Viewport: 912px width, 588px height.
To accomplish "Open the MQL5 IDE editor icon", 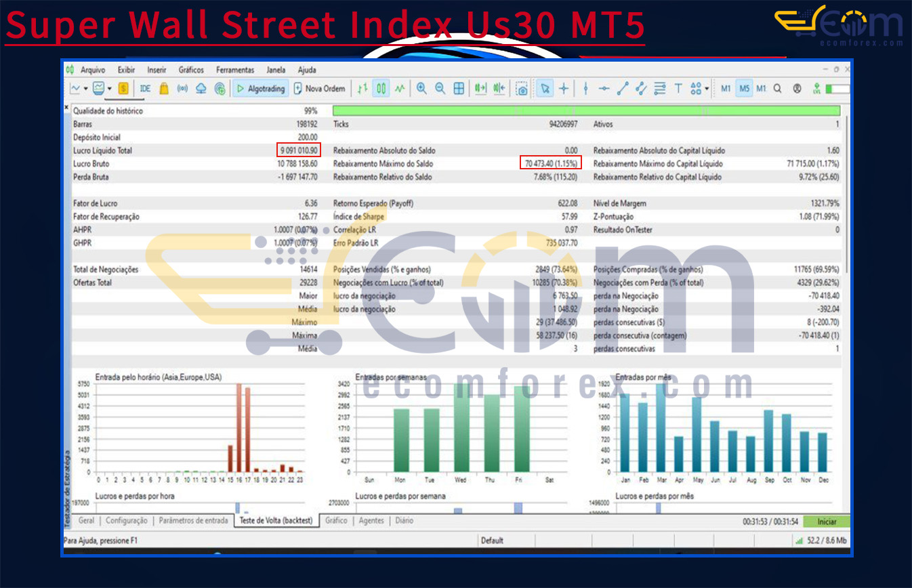I will click(x=145, y=89).
